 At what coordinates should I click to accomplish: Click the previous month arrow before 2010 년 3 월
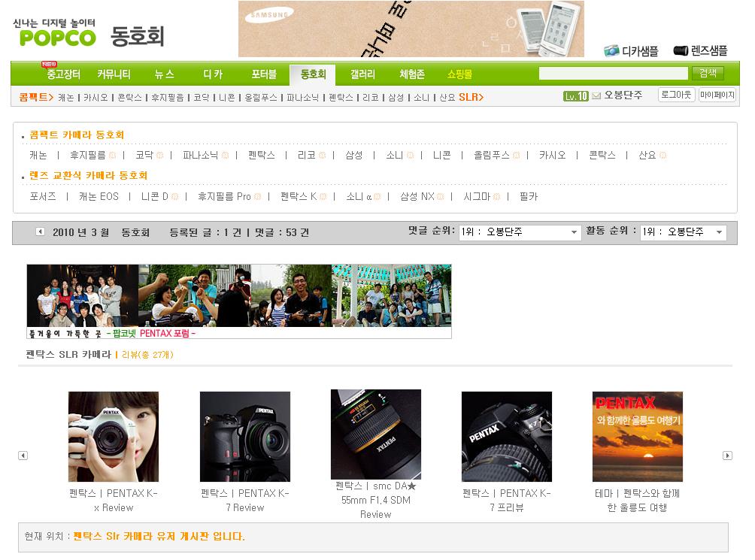[x=40, y=232]
